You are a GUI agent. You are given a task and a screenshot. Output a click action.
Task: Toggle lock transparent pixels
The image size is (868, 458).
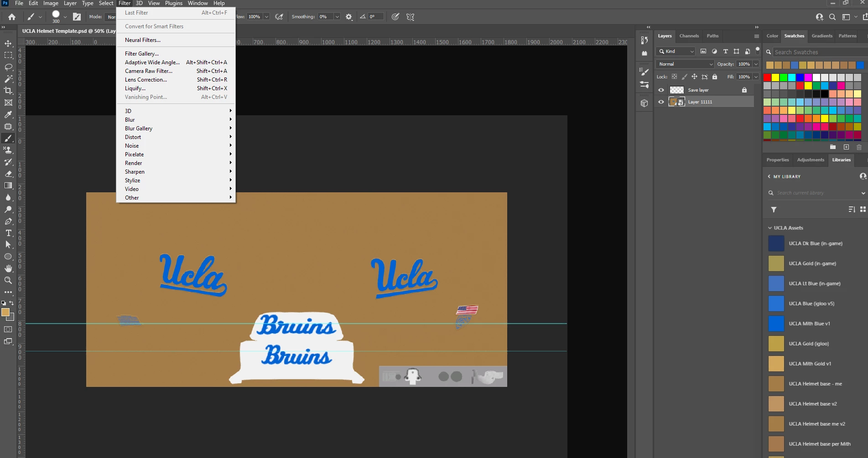pyautogui.click(x=674, y=77)
